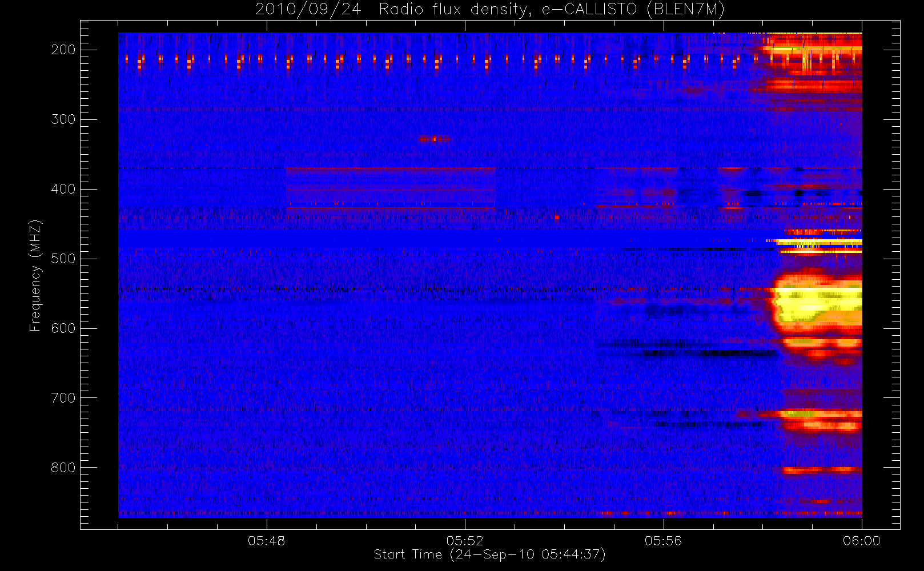
Task: Click the 800 frequency tick label
Action: click(x=63, y=468)
